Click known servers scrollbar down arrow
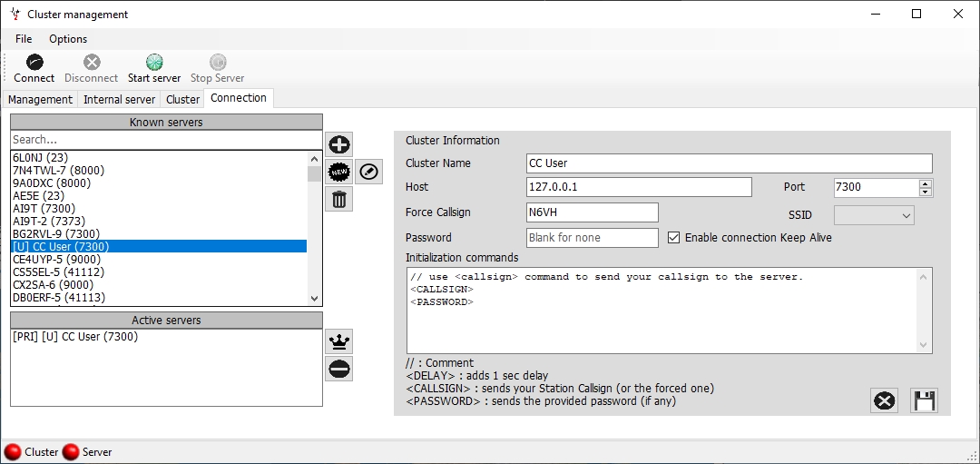 (314, 299)
